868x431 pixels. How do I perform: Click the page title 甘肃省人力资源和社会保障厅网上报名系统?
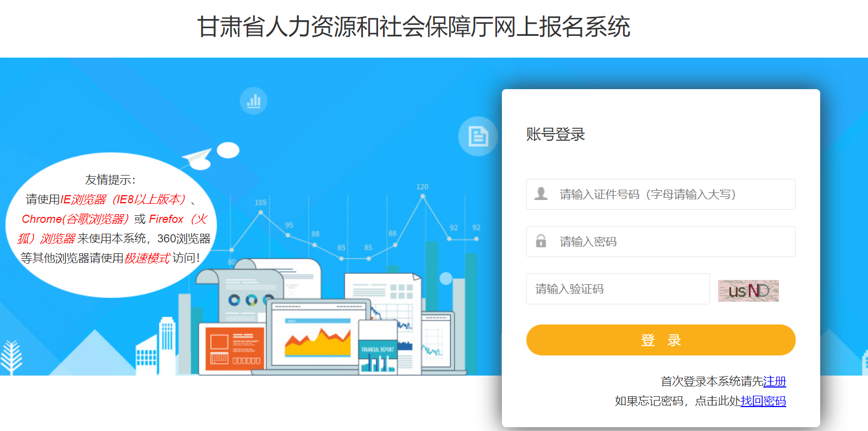tap(413, 27)
